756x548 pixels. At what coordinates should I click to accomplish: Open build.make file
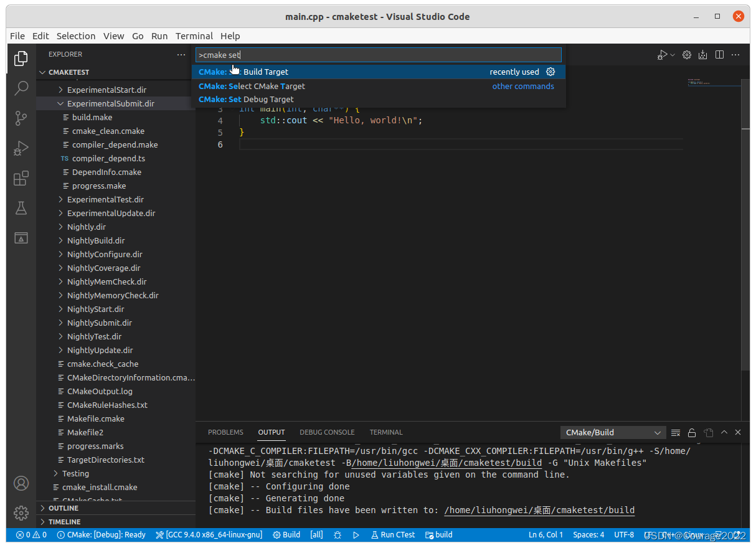pyautogui.click(x=116, y=117)
